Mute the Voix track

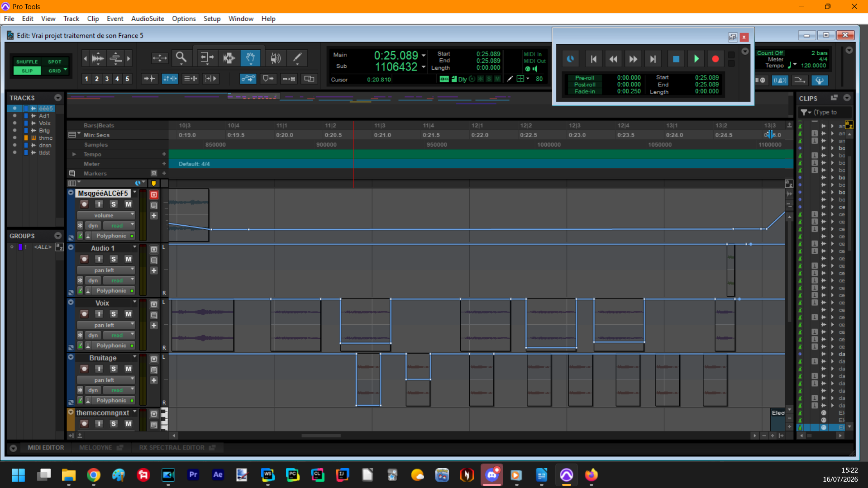click(x=129, y=314)
